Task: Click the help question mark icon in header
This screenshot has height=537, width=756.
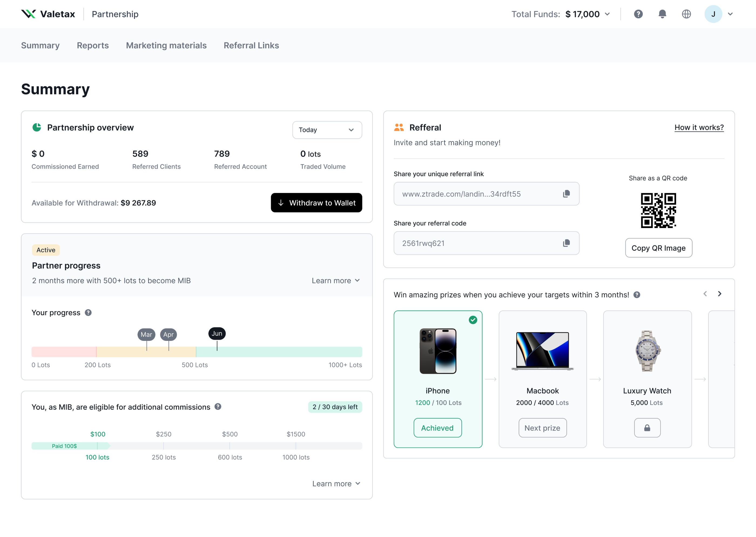Action: tap(638, 14)
